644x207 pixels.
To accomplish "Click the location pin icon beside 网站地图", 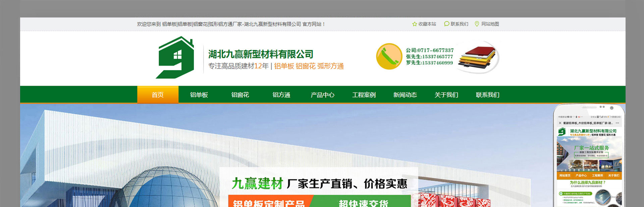I will point(477,24).
